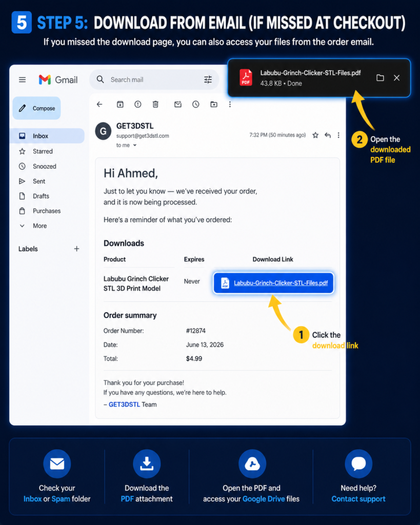The width and height of the screenshot is (420, 525).
Task: Go back to inbox with arrow icon
Action: [99, 105]
